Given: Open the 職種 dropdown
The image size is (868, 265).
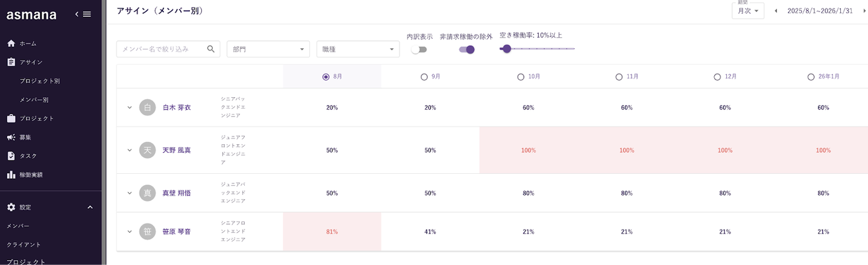Looking at the screenshot, I should point(357,49).
